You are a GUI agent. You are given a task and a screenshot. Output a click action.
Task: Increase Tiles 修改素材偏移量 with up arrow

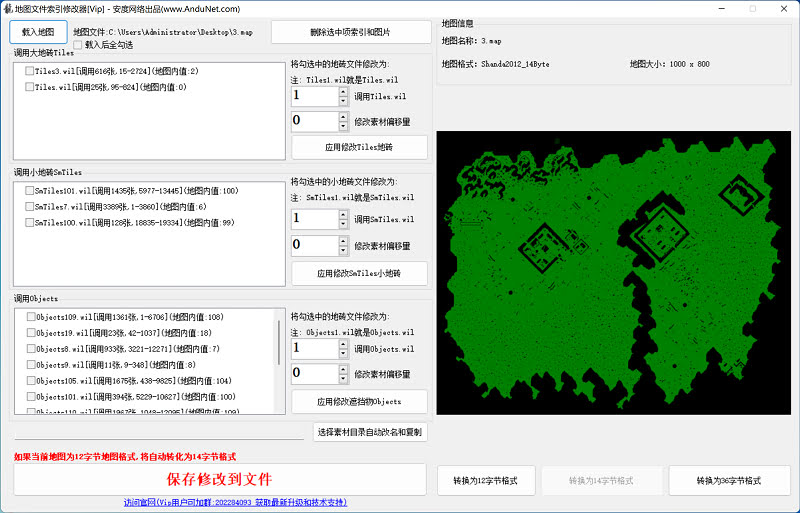pos(343,117)
